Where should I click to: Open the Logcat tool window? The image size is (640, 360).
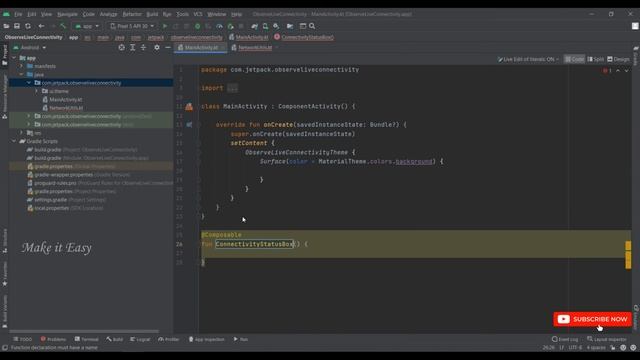[140, 339]
